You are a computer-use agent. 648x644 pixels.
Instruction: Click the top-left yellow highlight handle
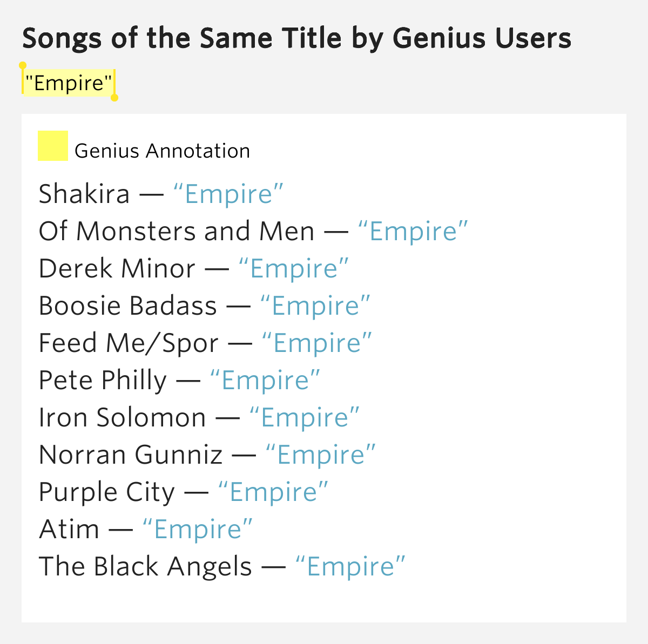click(22, 65)
